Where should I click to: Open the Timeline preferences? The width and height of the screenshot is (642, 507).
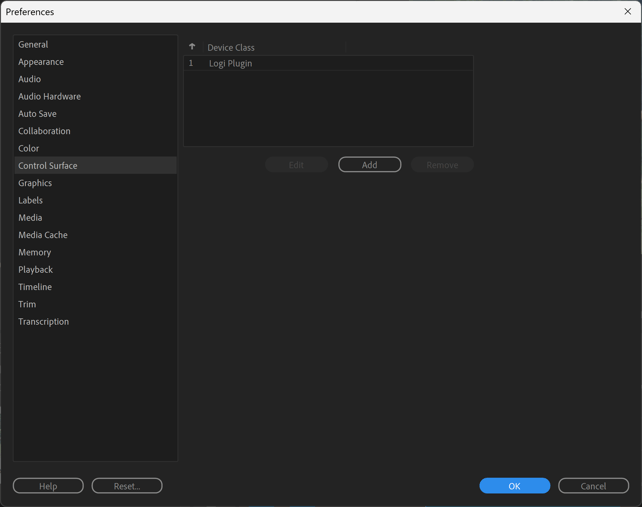click(35, 287)
